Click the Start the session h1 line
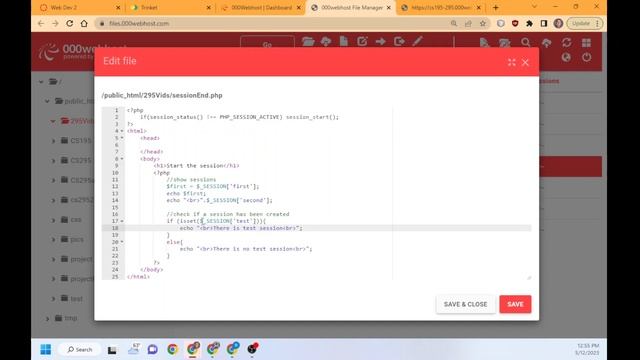This screenshot has height=360, width=640. pyautogui.click(x=196, y=166)
